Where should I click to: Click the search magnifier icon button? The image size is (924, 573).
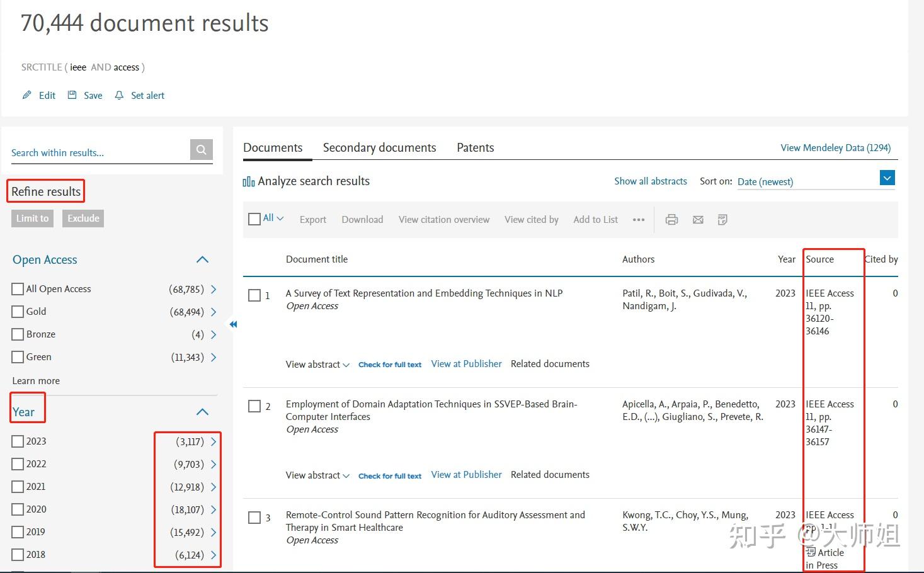tap(202, 150)
